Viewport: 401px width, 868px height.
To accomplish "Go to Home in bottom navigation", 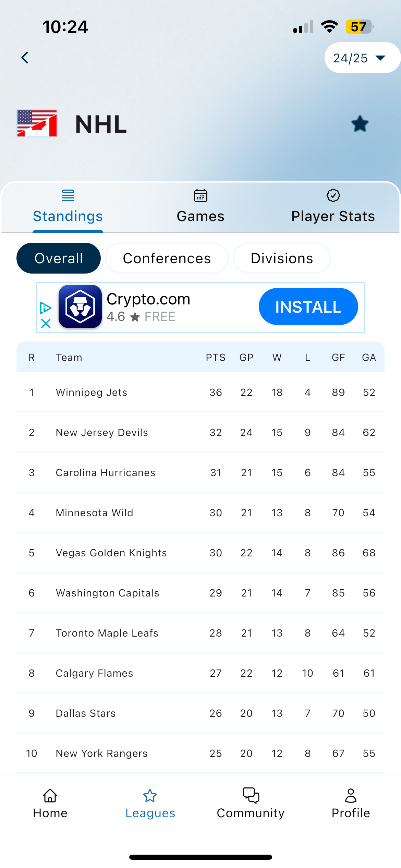I will pos(50,804).
